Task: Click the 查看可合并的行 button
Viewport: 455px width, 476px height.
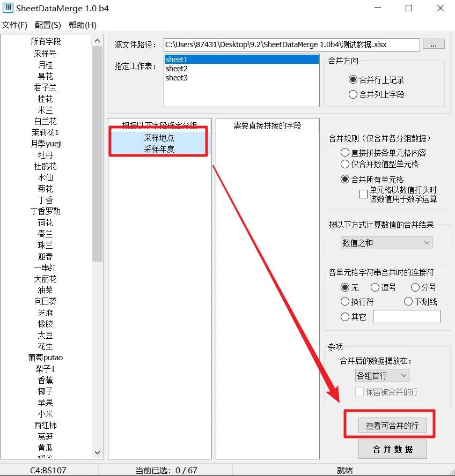Action: (388, 426)
